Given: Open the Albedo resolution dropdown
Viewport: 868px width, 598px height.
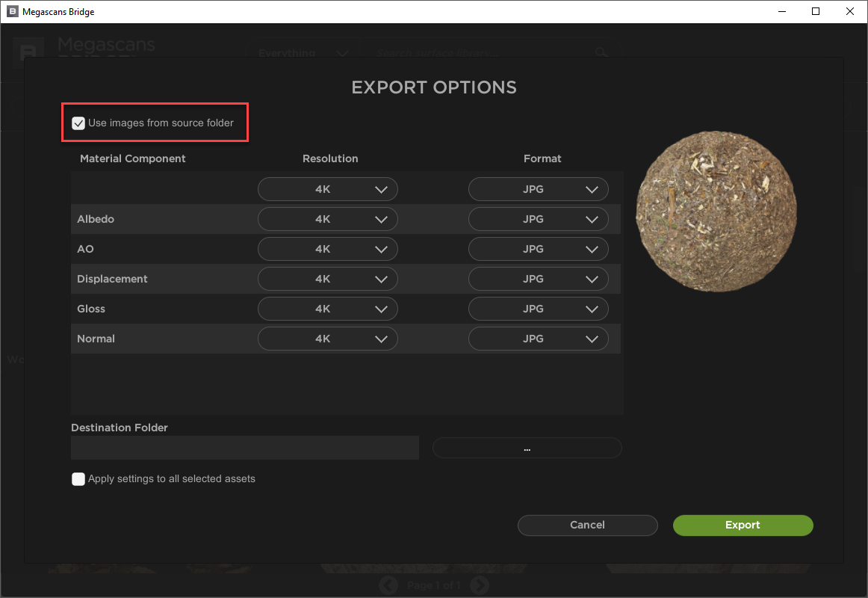Looking at the screenshot, I should click(x=327, y=219).
